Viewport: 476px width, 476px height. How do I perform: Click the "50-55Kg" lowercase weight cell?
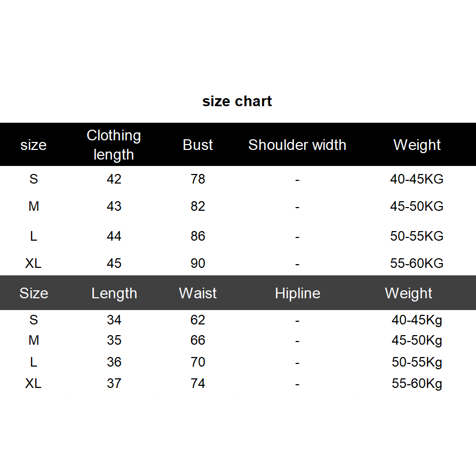pyautogui.click(x=417, y=362)
